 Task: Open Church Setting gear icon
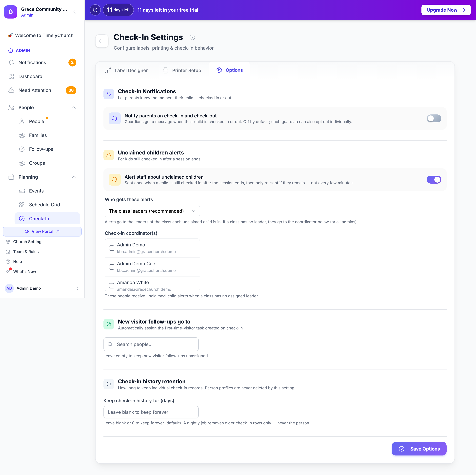[x=8, y=242]
